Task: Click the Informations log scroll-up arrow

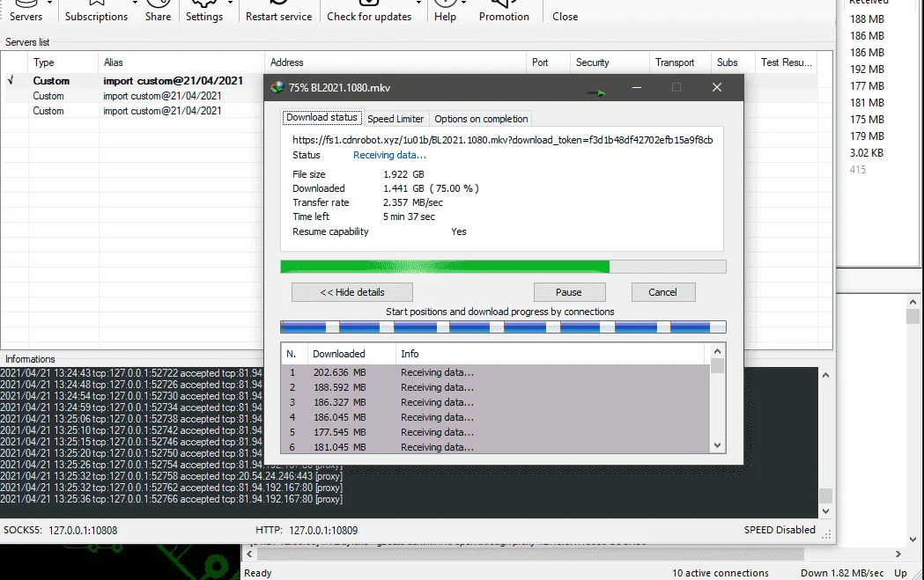Action: click(825, 375)
